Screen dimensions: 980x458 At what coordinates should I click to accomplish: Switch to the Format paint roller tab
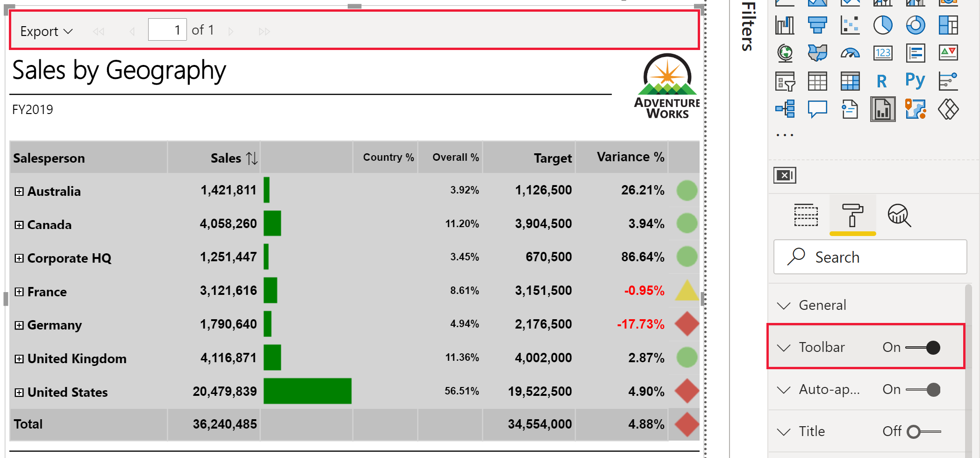[x=852, y=215]
